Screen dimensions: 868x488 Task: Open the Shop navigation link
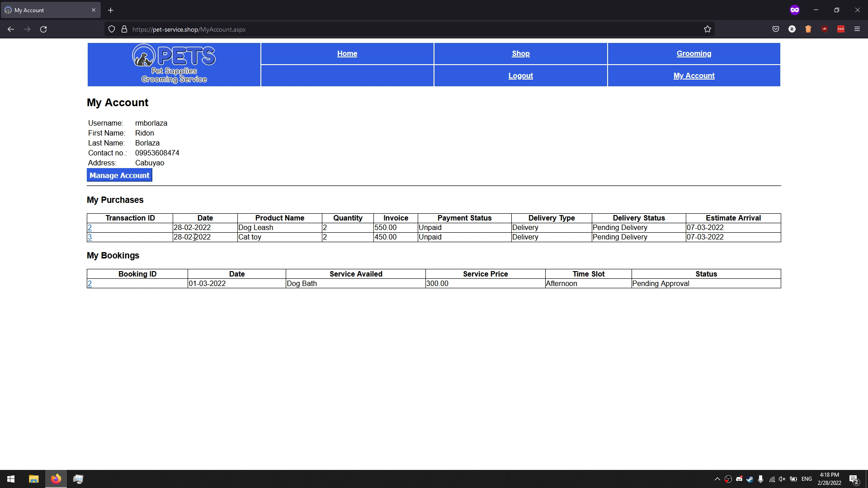click(x=520, y=53)
